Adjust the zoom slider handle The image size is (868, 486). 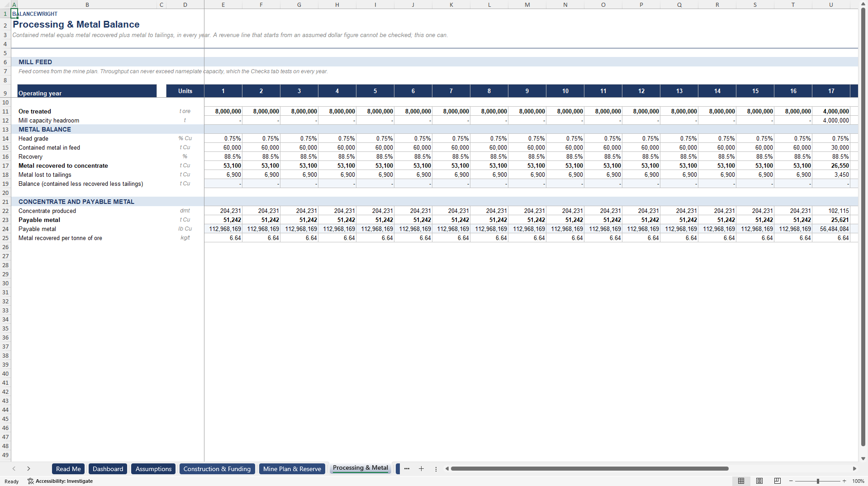(818, 481)
